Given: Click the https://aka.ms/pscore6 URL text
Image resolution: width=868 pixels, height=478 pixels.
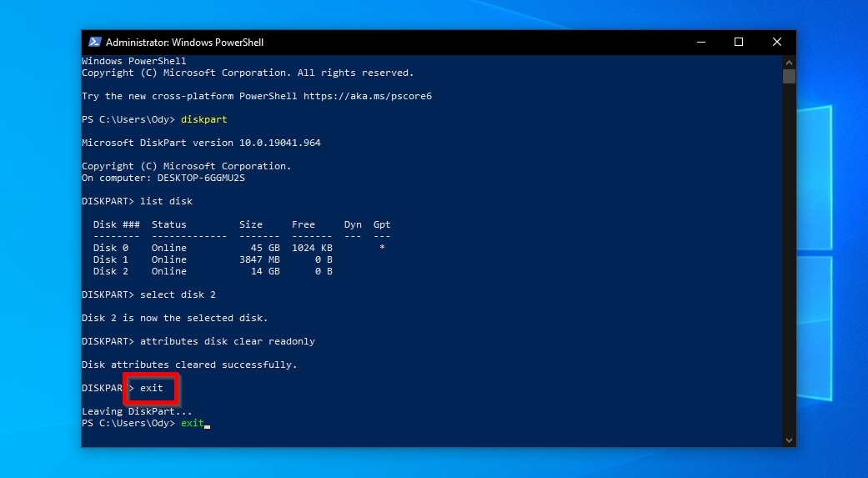Looking at the screenshot, I should click(368, 96).
